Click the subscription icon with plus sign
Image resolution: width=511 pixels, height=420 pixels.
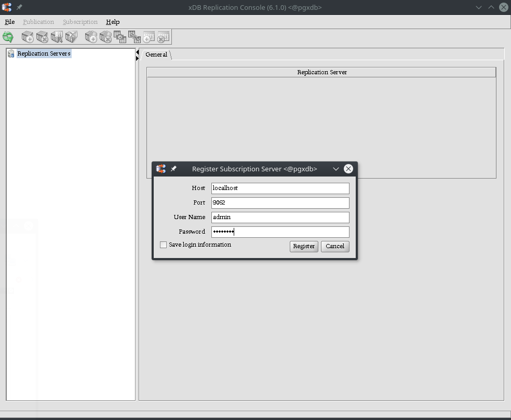click(x=91, y=37)
